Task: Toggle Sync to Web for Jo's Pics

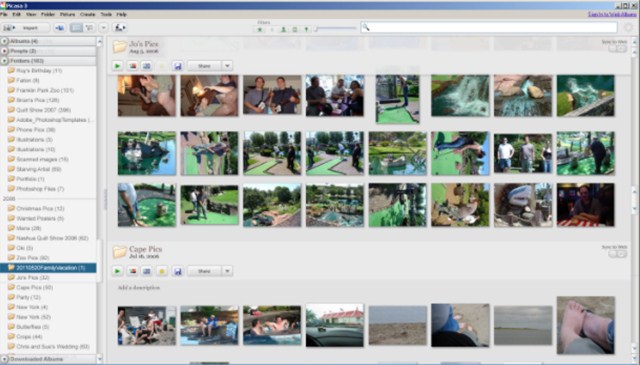Action: coord(618,49)
